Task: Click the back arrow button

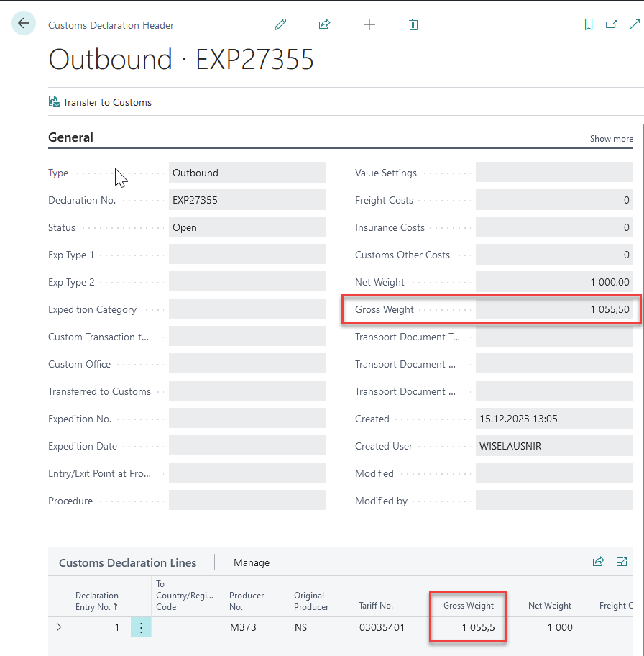Action: coord(24,24)
